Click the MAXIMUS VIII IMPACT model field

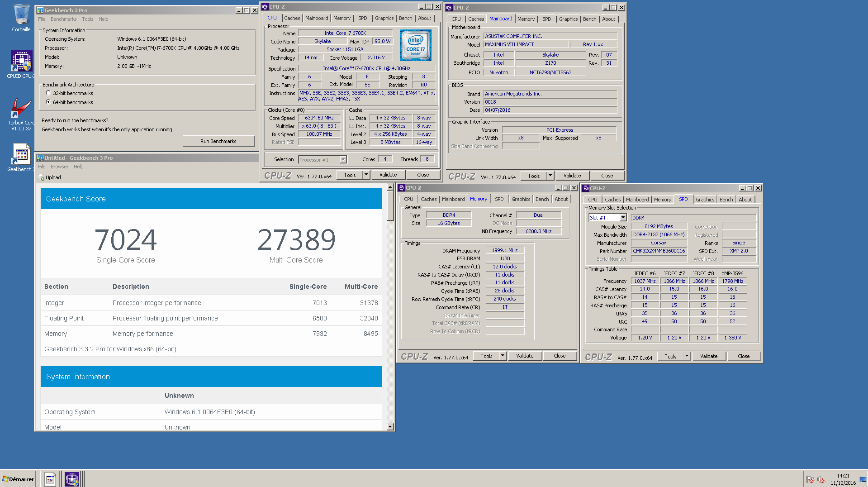pyautogui.click(x=526, y=44)
